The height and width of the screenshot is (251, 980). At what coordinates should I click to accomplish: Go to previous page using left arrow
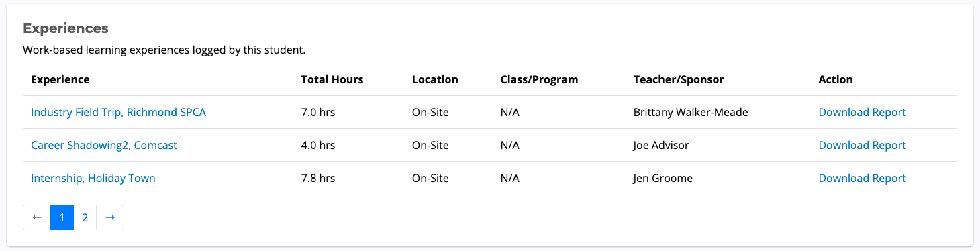(37, 217)
